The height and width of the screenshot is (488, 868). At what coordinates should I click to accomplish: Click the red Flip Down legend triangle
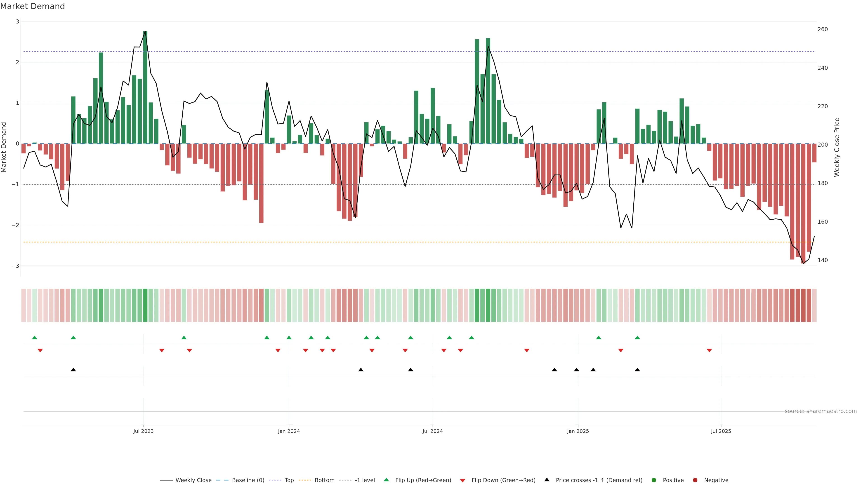pos(463,480)
